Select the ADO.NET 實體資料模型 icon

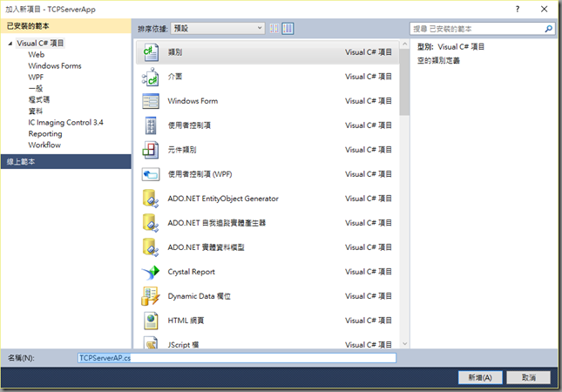tap(151, 247)
